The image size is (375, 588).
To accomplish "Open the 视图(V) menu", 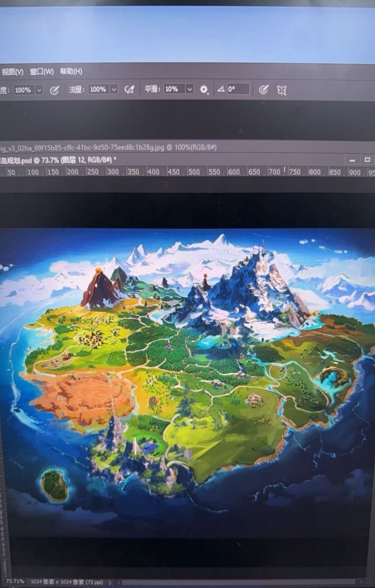I will point(12,71).
